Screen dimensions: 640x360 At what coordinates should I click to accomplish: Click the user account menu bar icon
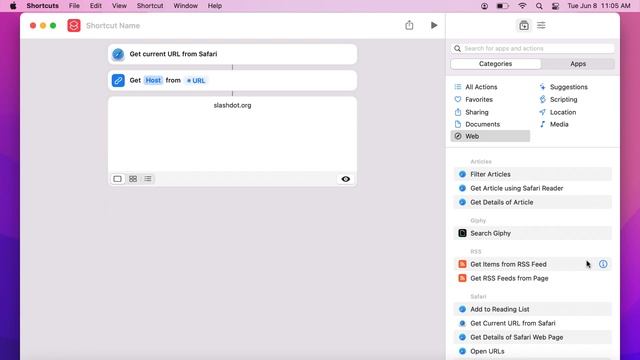(484, 6)
